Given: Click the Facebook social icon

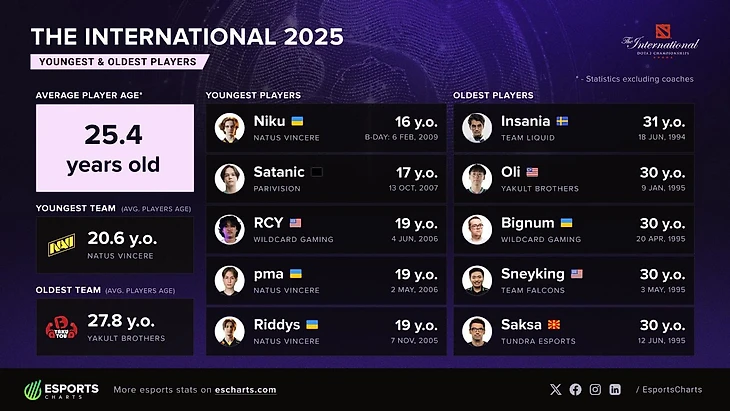Looking at the screenshot, I should (x=576, y=389).
